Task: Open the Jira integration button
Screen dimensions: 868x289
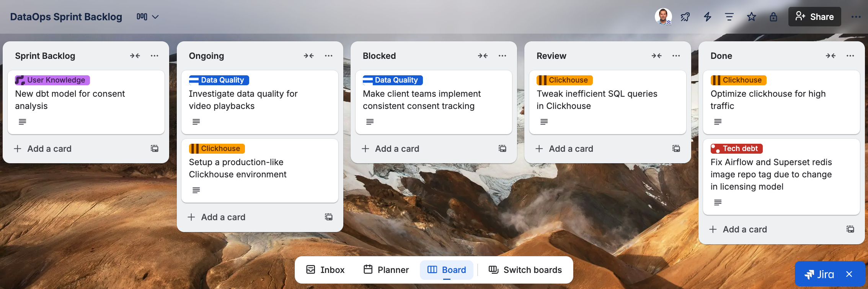Action: click(x=819, y=274)
